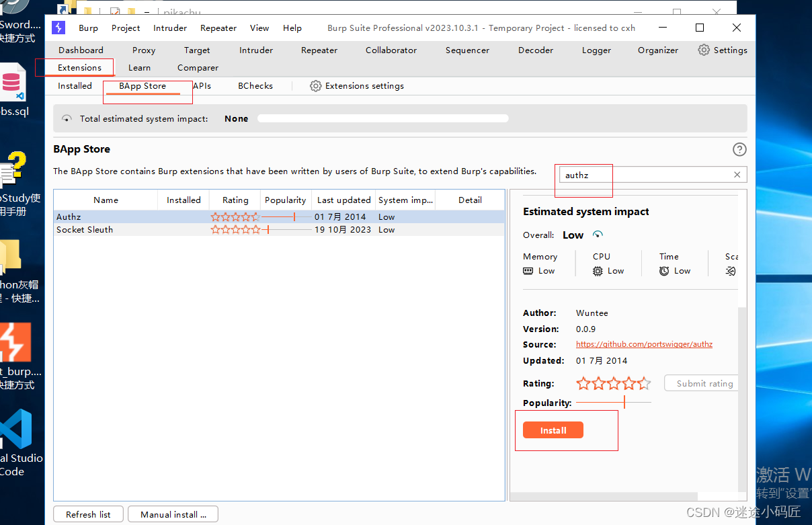Open the Project menu
This screenshot has height=525, width=812.
point(126,28)
